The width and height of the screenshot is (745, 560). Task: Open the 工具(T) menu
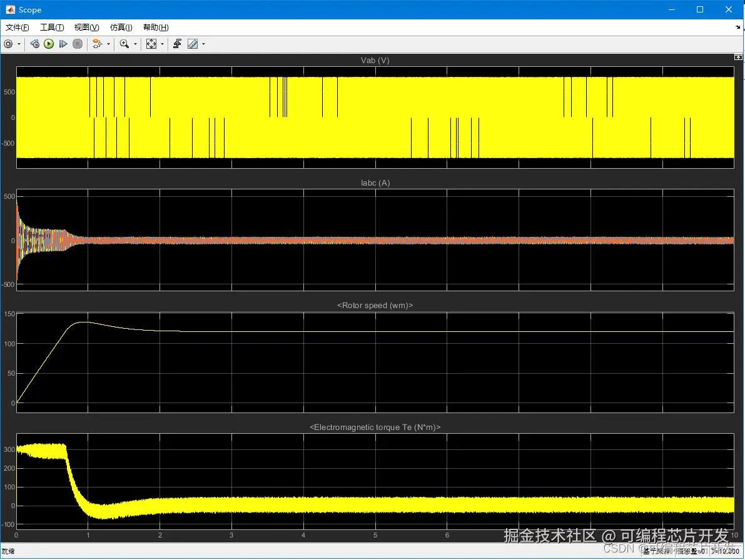click(x=52, y=27)
